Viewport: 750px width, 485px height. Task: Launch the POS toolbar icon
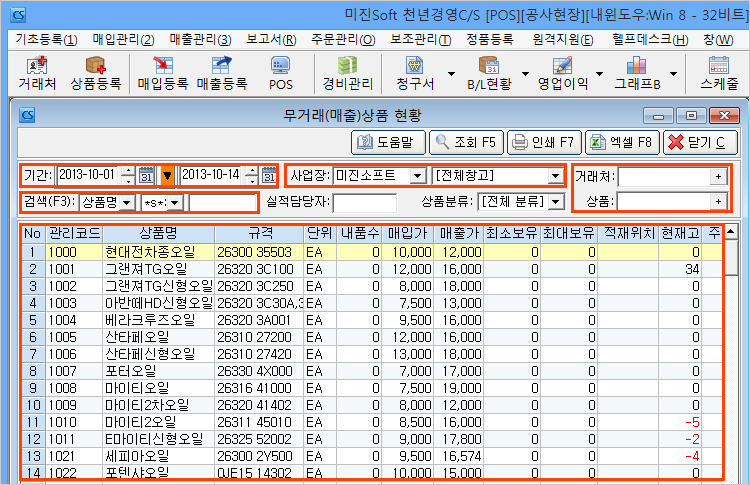(x=280, y=73)
